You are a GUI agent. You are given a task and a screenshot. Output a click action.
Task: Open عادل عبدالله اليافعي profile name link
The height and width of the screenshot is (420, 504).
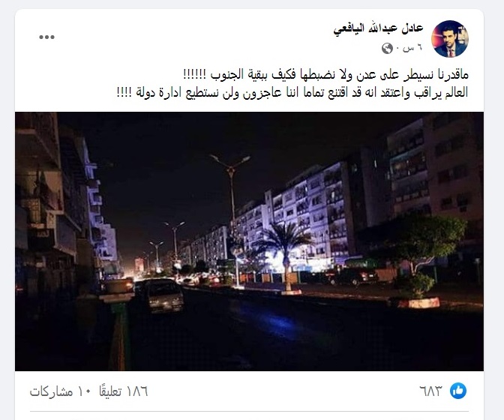[x=378, y=28]
